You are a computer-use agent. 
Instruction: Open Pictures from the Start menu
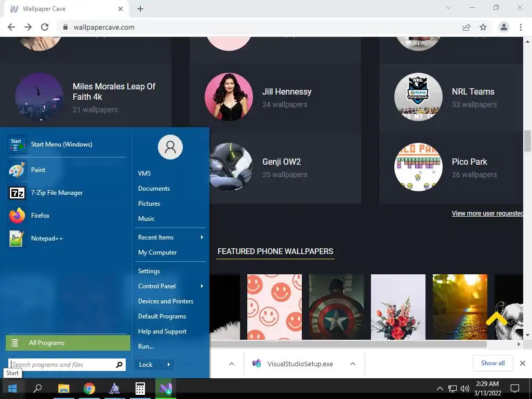click(149, 204)
